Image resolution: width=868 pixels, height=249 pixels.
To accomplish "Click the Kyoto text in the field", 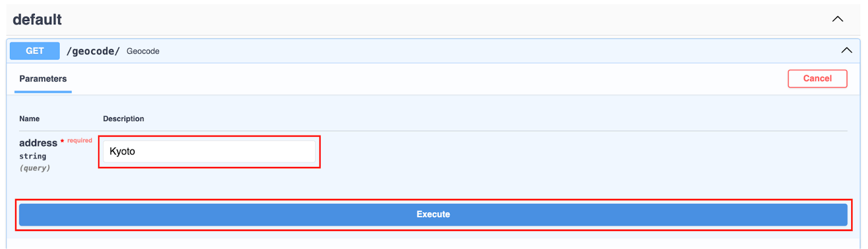I will coord(122,152).
